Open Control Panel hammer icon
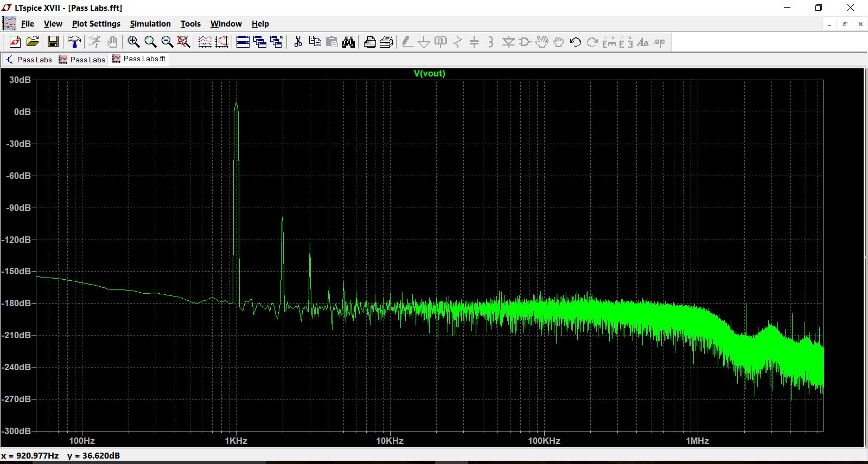 (x=74, y=42)
